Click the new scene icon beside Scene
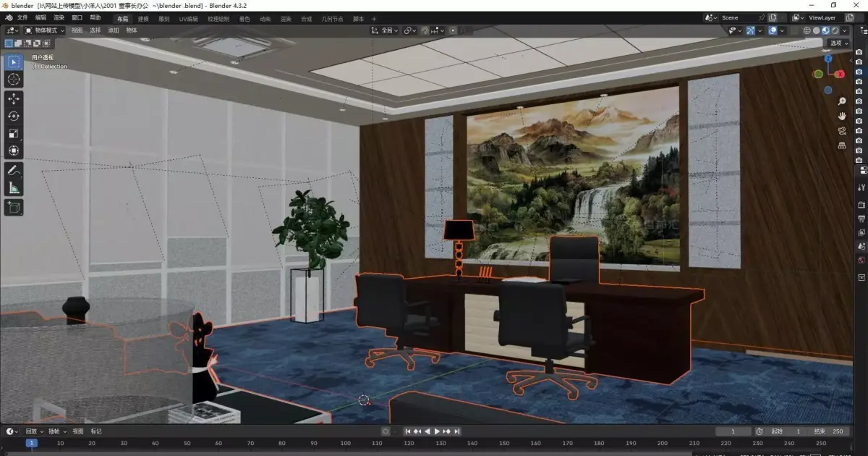Image resolution: width=868 pixels, height=456 pixels. point(773,17)
